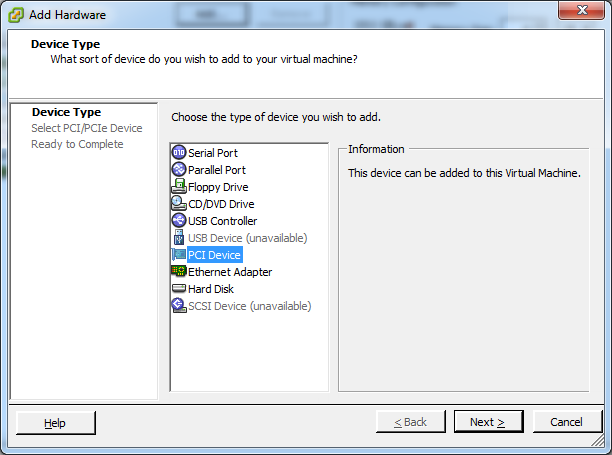This screenshot has width=612, height=455.
Task: Click the vSphere icon in title bar
Action: pyautogui.click(x=16, y=15)
